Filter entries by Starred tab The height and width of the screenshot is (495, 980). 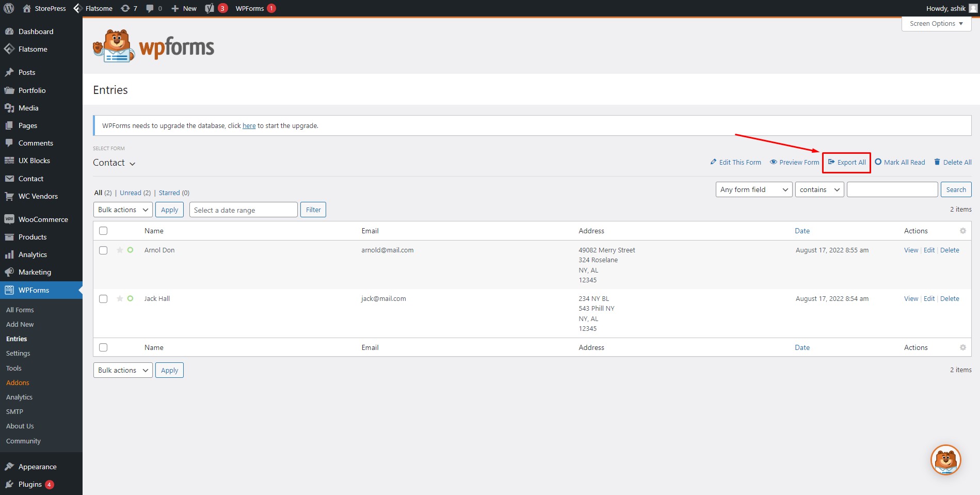[x=174, y=193]
